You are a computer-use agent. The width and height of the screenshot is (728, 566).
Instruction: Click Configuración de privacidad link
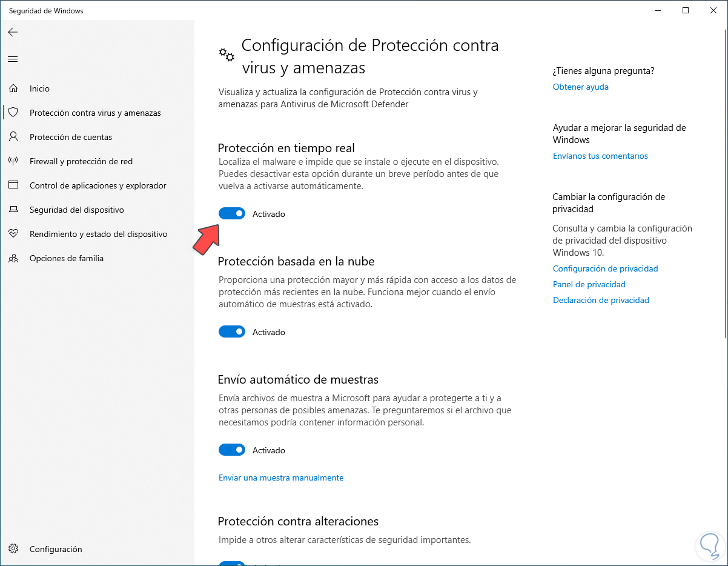pos(605,268)
